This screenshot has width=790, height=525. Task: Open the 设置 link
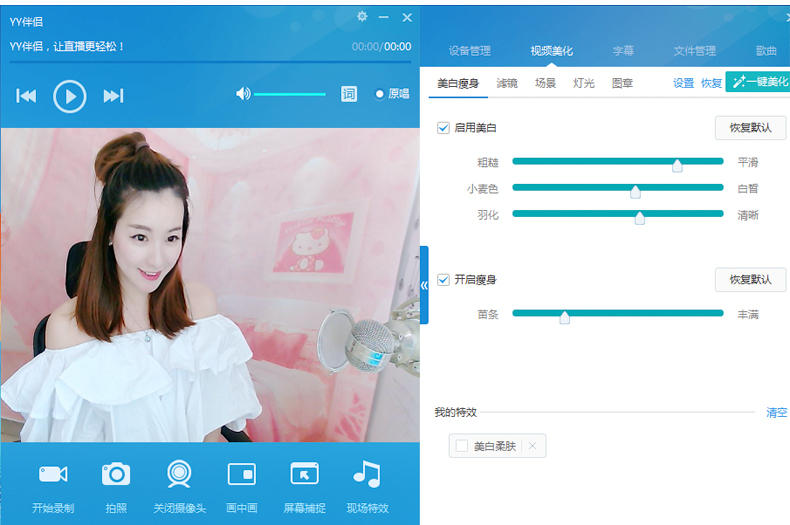(684, 83)
